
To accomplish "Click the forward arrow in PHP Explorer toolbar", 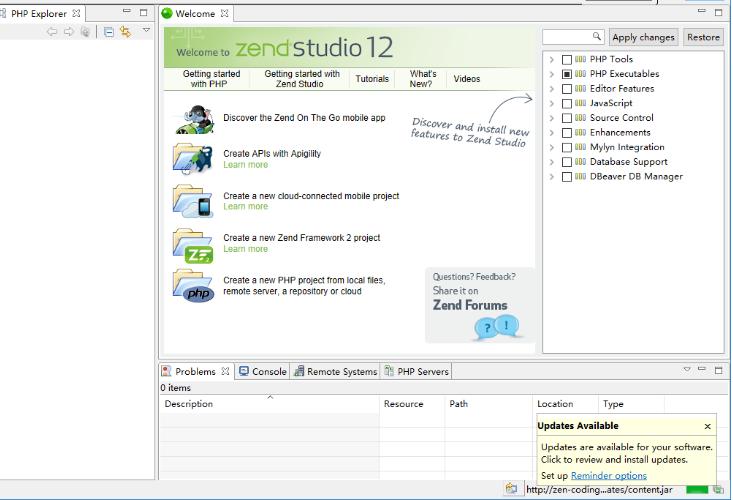I will tap(69, 32).
